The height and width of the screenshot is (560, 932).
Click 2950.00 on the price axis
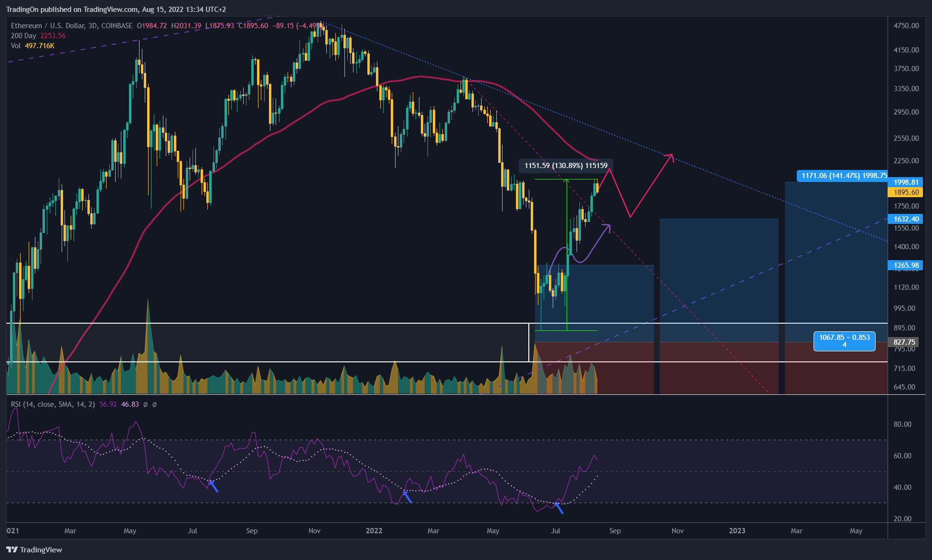click(x=906, y=112)
